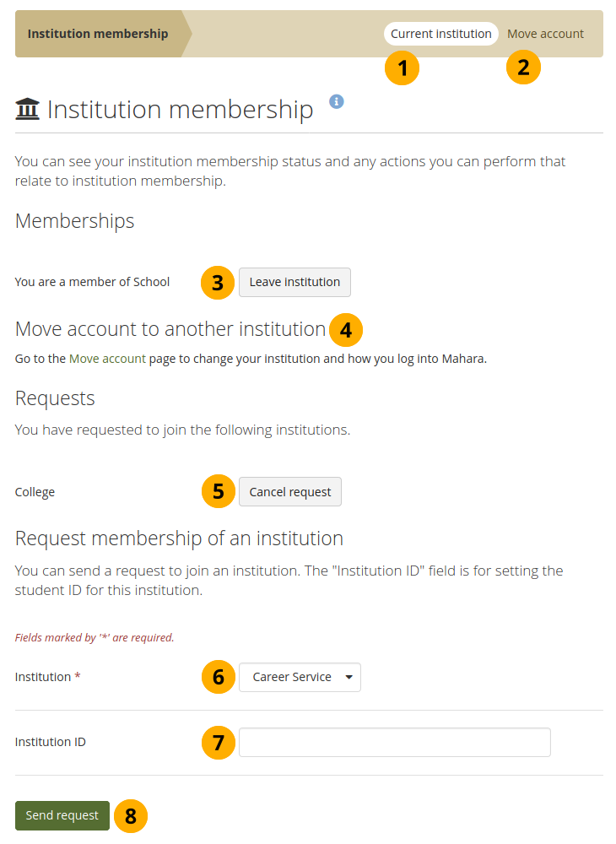Image resolution: width=616 pixels, height=844 pixels.
Task: Cancel the College membership request
Action: (x=290, y=492)
